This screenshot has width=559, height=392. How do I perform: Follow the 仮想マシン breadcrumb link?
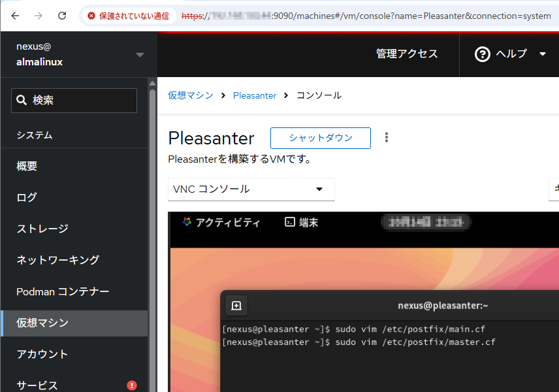click(x=191, y=95)
